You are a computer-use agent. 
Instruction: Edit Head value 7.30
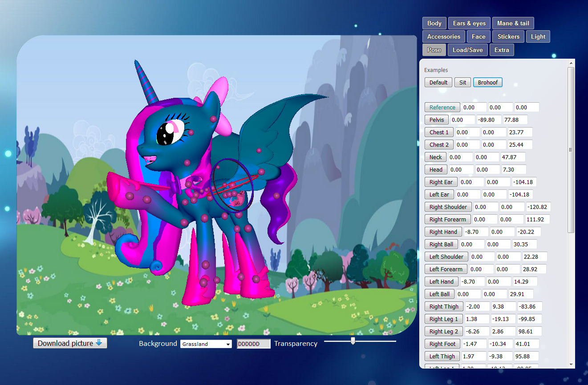(x=514, y=169)
